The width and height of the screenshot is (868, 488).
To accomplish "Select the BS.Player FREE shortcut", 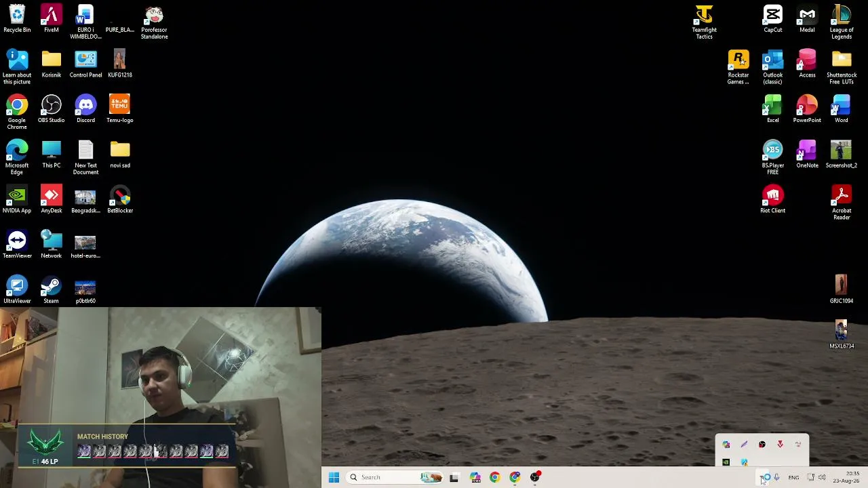I will [772, 158].
